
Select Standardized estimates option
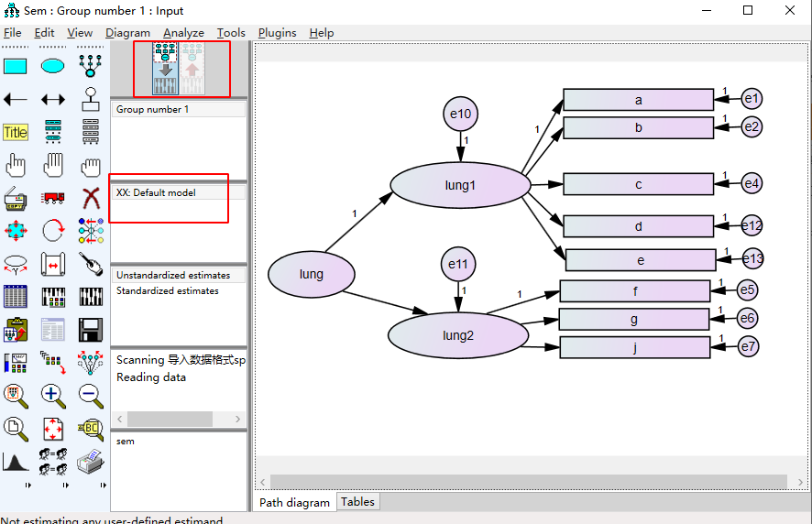pos(168,290)
